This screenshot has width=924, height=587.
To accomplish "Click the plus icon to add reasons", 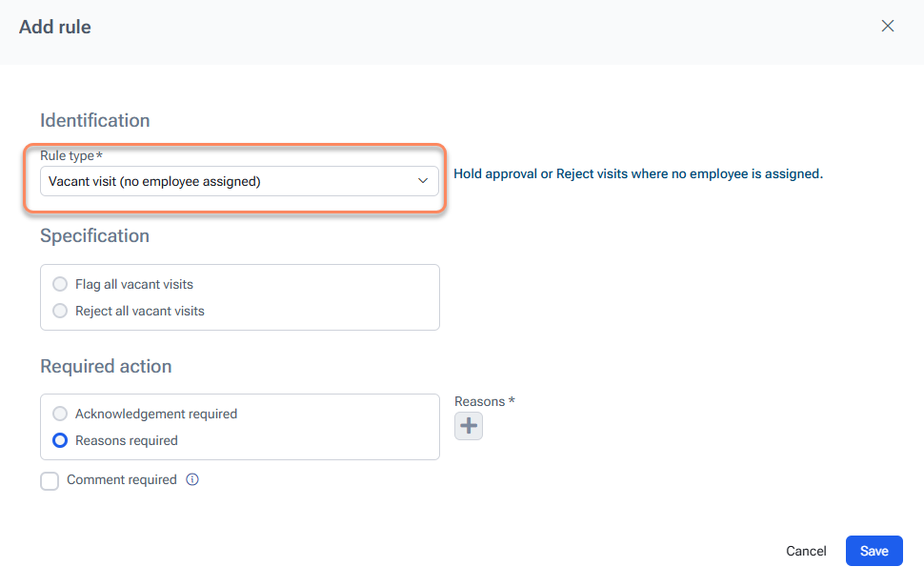I will point(469,426).
